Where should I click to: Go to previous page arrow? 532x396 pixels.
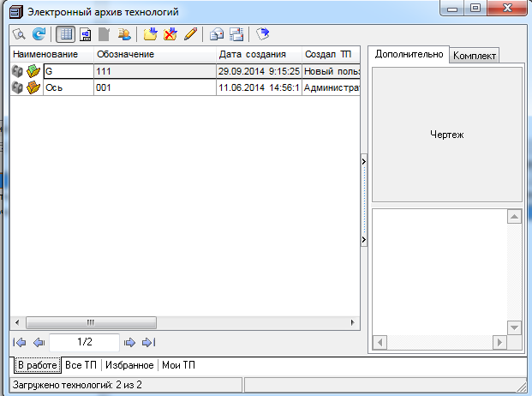39,342
